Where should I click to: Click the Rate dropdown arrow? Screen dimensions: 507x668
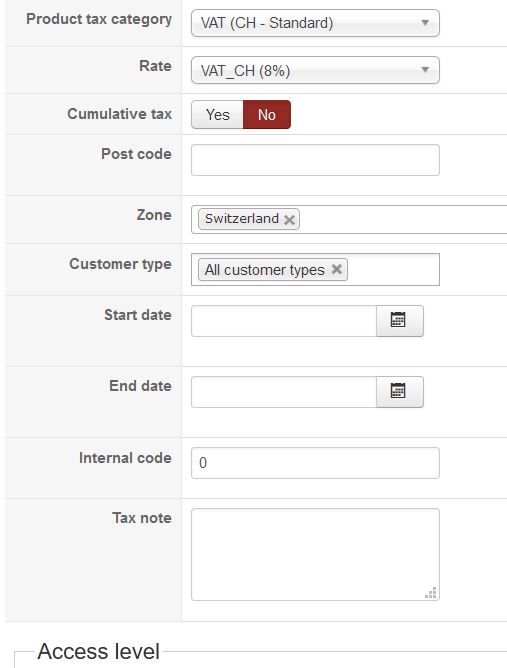(425, 69)
